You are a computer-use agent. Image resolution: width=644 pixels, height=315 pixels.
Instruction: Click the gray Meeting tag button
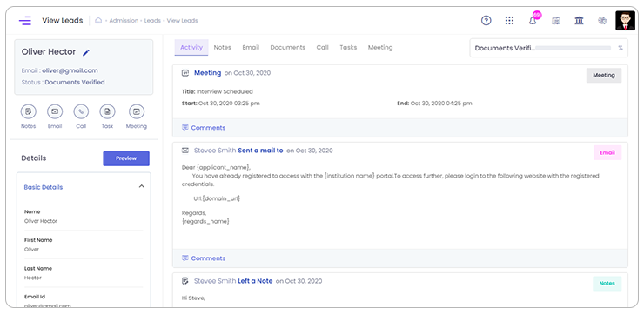[603, 75]
